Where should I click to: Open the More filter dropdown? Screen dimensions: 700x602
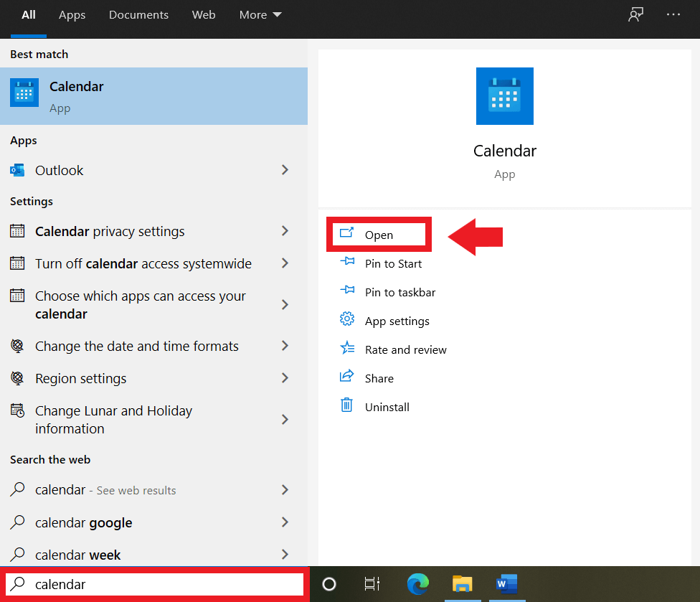coord(260,15)
